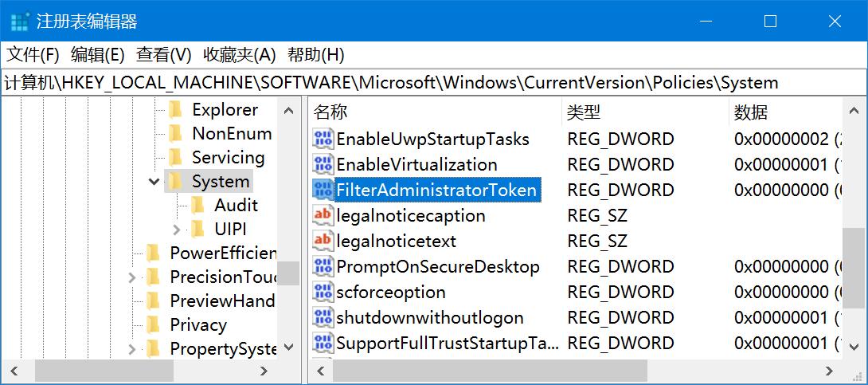Click the folder icon beside Privacy

(154, 325)
